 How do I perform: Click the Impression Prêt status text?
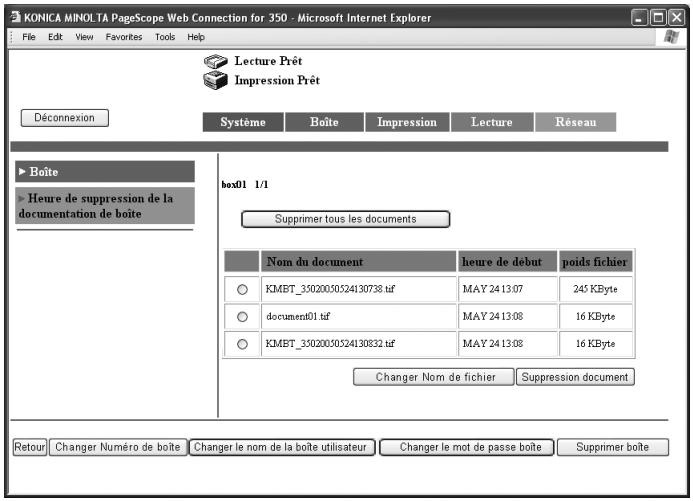277,80
